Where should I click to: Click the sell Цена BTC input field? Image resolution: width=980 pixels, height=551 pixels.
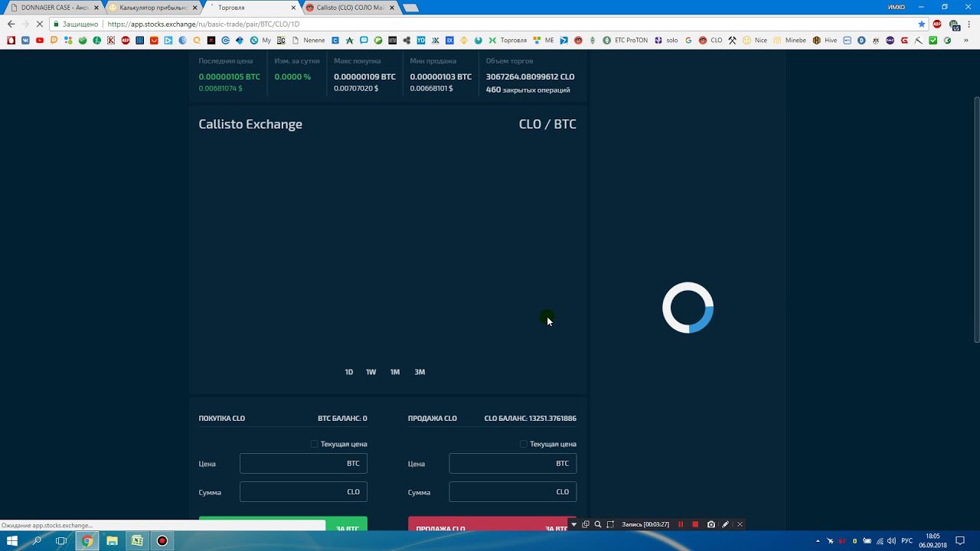tap(513, 464)
